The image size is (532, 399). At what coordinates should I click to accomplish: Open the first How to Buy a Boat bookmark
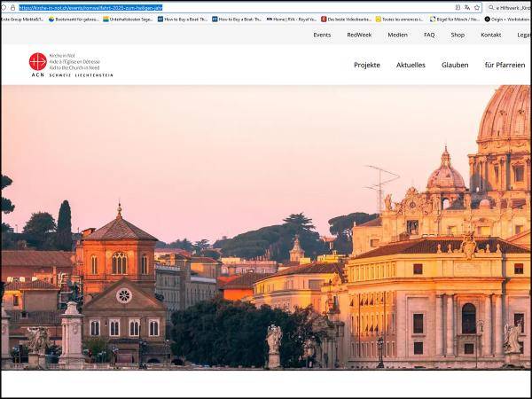[183, 20]
